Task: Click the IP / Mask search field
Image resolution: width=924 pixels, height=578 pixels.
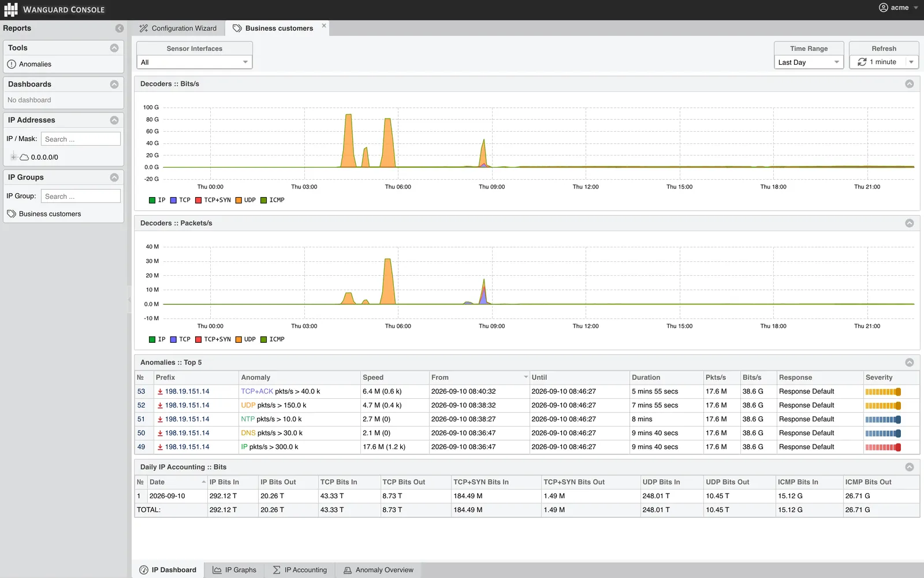Action: click(x=81, y=139)
